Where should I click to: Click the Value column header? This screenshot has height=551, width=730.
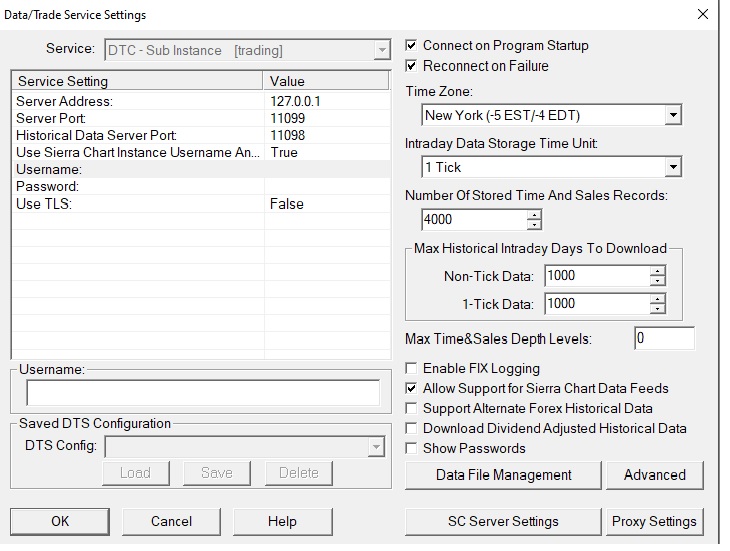pyautogui.click(x=326, y=81)
